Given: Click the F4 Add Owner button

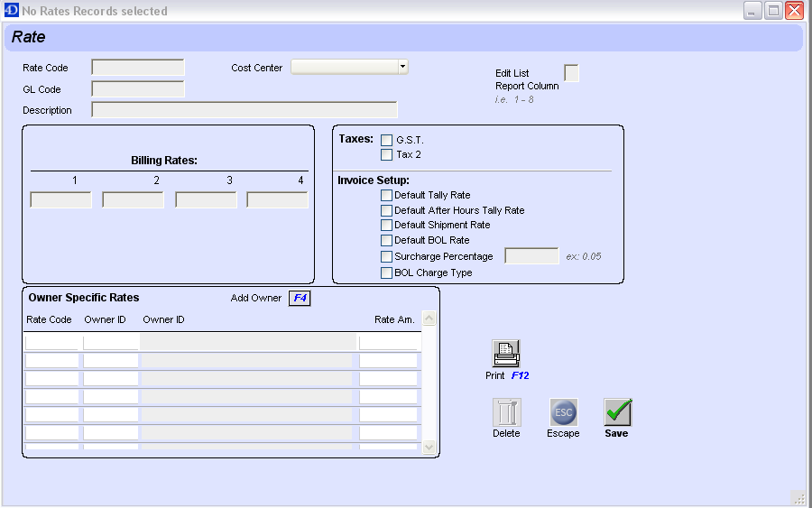Looking at the screenshot, I should tap(300, 298).
